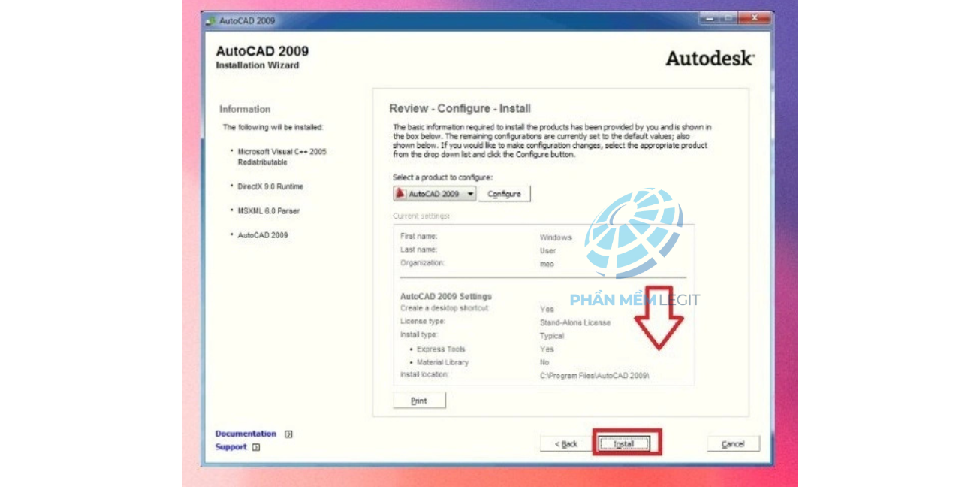Click the Install button

[623, 444]
